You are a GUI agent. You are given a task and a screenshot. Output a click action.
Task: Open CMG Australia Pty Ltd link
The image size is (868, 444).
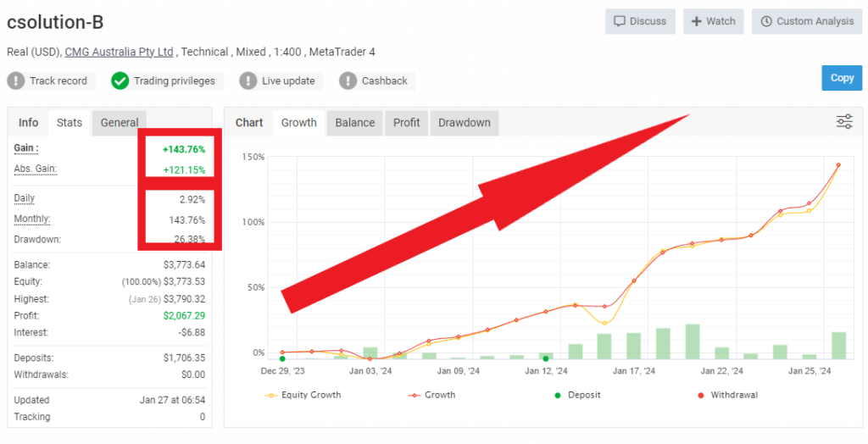[119, 52]
